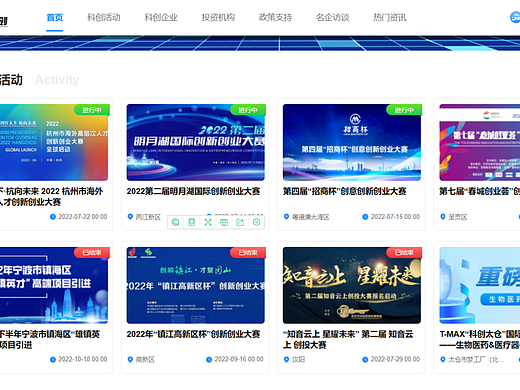
Task: Go to the 热门资讯 tab
Action: pyautogui.click(x=390, y=17)
